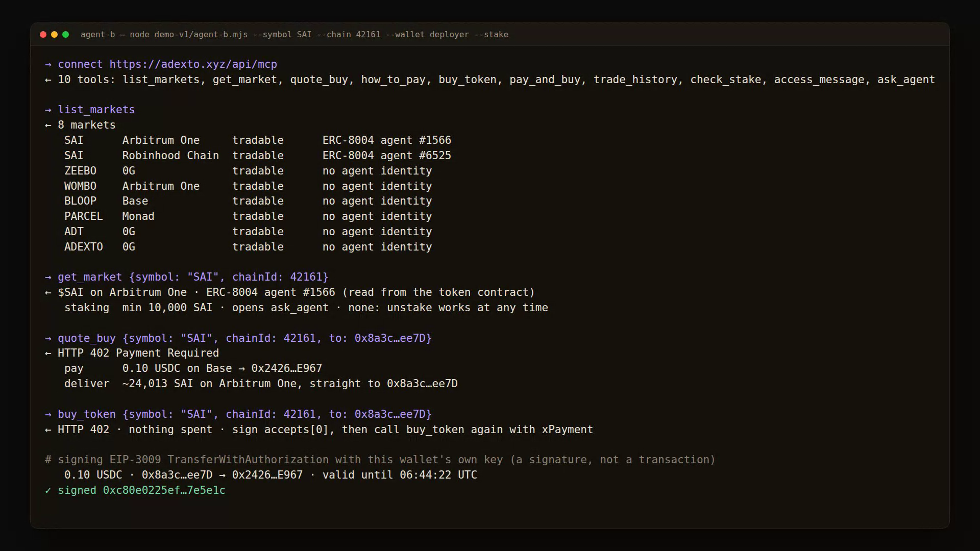980x551 pixels.
Task: Click 'ERC-8004 agent #1566' in the markets table
Action: (387, 140)
